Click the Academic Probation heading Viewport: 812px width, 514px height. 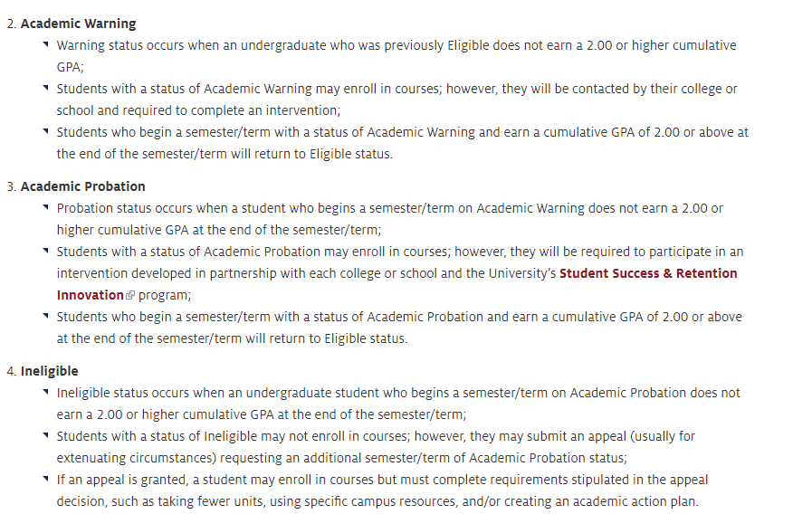point(82,186)
